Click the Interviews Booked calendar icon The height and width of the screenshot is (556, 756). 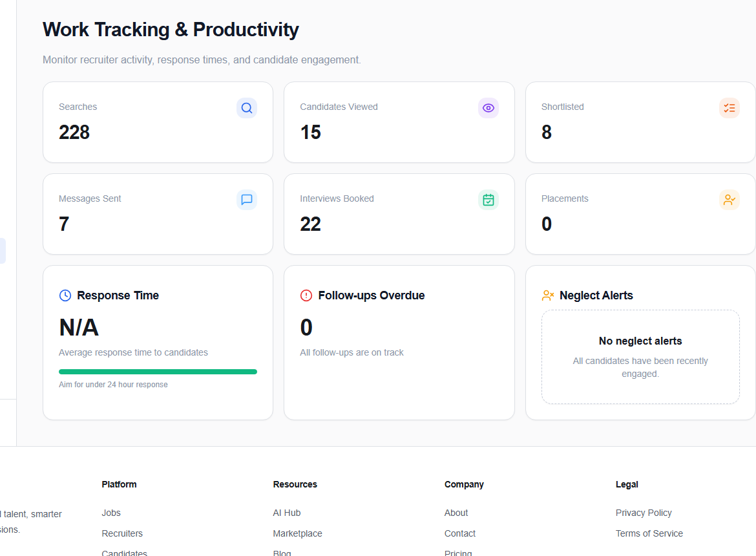(x=488, y=200)
